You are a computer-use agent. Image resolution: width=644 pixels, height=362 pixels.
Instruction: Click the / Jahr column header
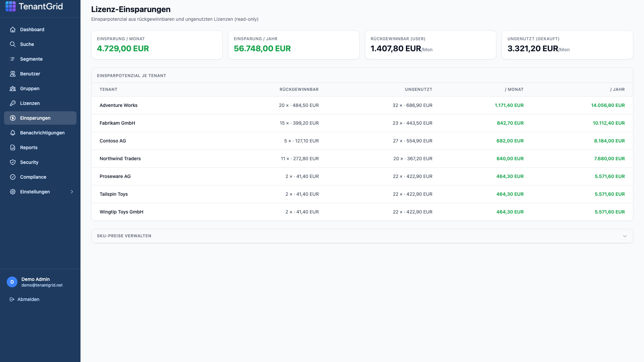(618, 89)
